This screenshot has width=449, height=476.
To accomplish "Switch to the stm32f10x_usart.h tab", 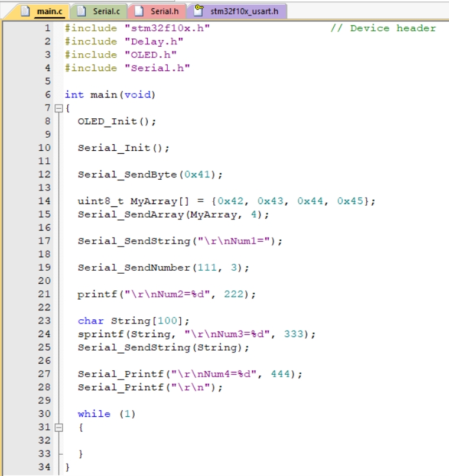I will pyautogui.click(x=237, y=12).
